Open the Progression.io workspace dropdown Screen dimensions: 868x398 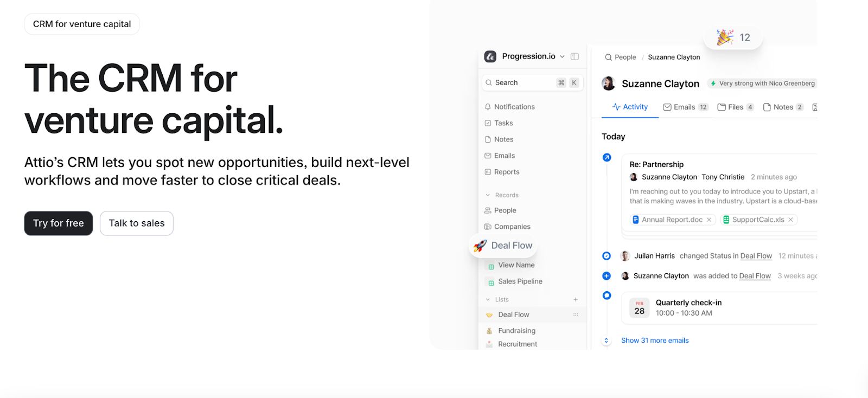point(562,56)
